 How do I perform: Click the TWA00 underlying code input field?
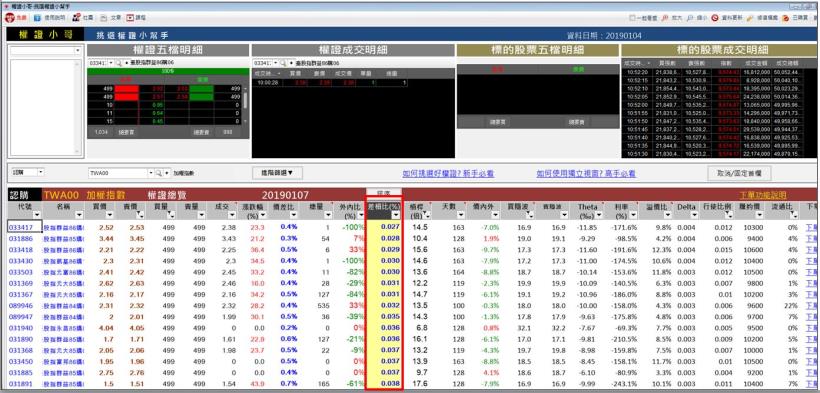pos(118,172)
